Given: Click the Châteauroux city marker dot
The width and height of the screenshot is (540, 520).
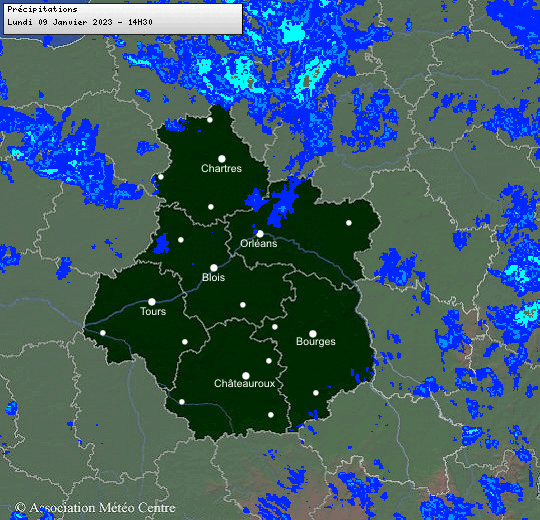Looking at the screenshot, I should pyautogui.click(x=246, y=375).
